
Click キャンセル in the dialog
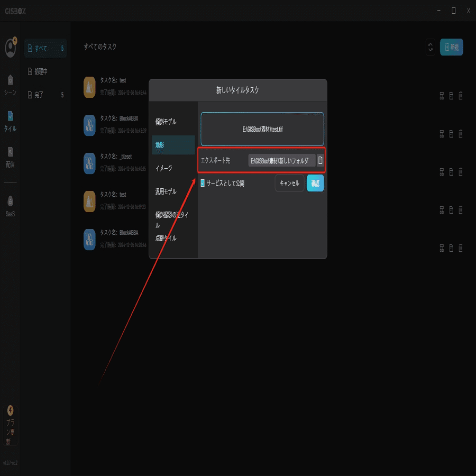pyautogui.click(x=289, y=182)
